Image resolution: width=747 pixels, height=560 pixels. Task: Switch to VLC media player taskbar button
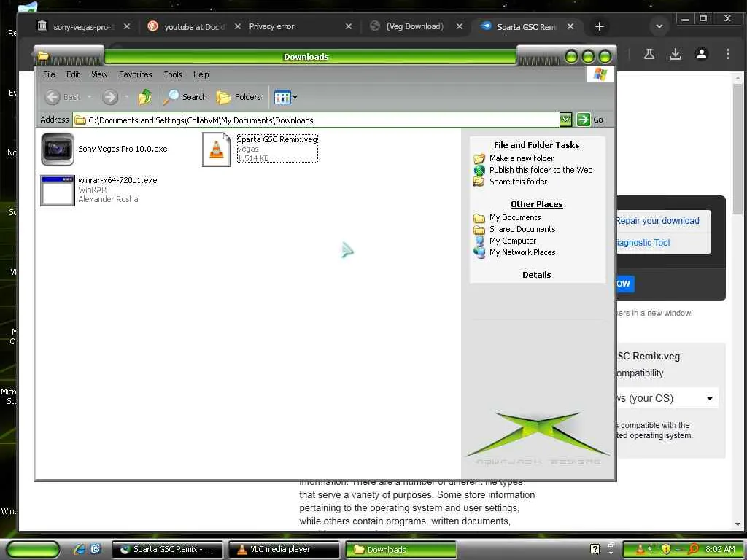(284, 550)
